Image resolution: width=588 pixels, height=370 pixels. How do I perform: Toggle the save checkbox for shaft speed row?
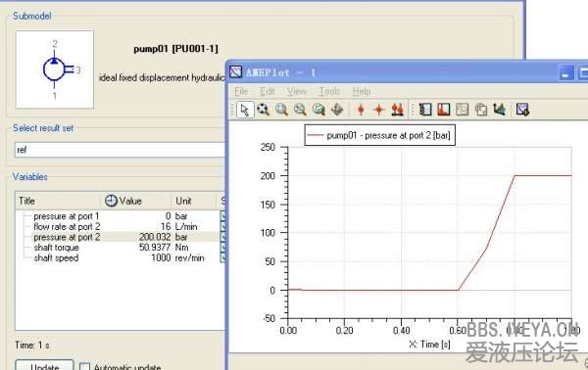click(x=222, y=257)
